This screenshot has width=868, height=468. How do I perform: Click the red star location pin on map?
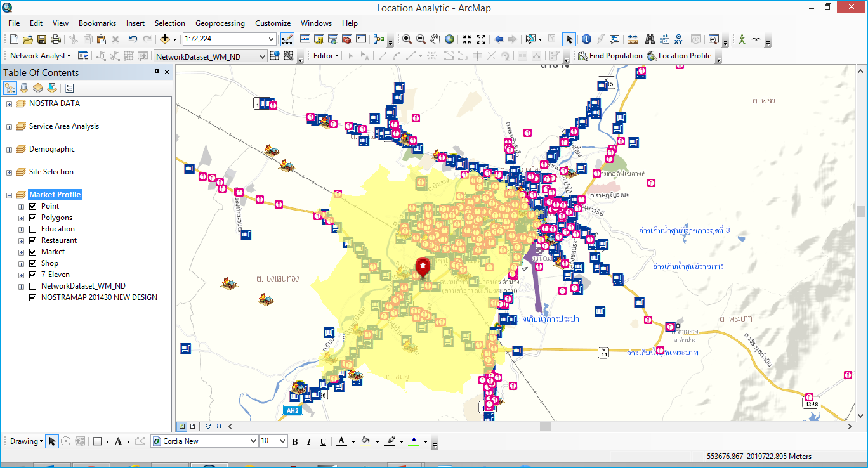(422, 268)
